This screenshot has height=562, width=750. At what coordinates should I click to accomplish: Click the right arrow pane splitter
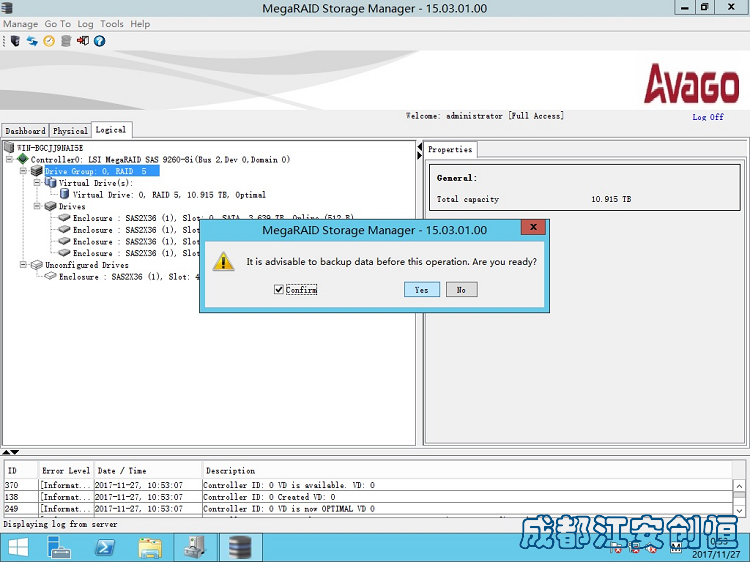pos(419,155)
